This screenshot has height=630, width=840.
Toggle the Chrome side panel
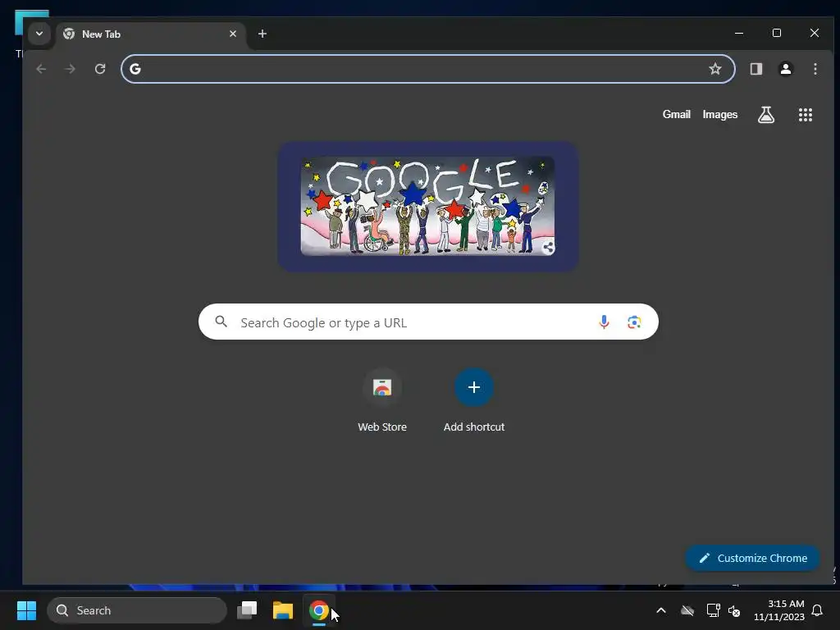tap(756, 69)
